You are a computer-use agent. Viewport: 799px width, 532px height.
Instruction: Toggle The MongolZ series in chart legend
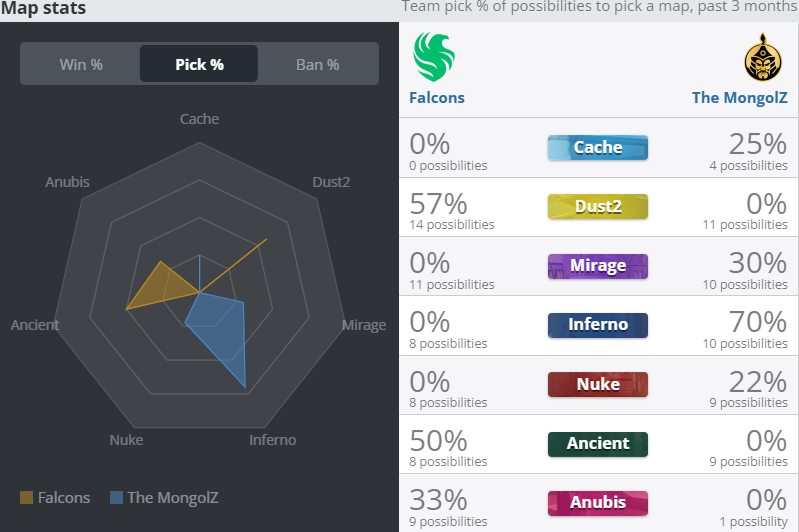[x=164, y=497]
